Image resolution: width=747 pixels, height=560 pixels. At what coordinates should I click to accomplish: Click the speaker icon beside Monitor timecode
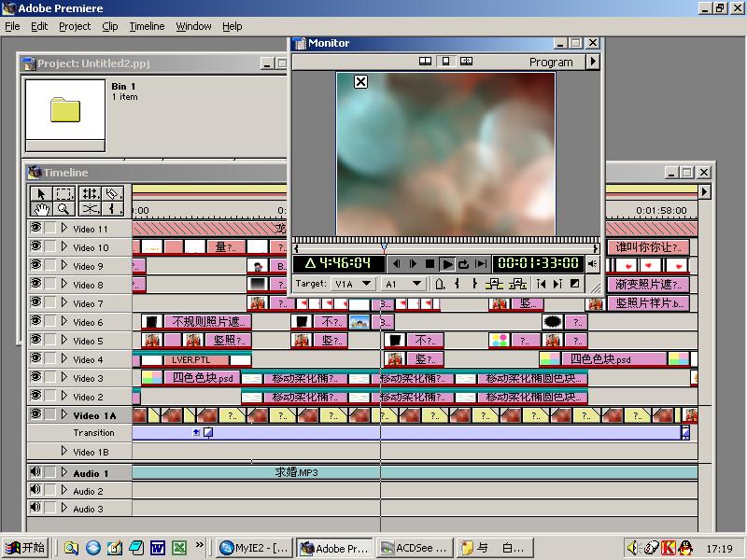592,263
